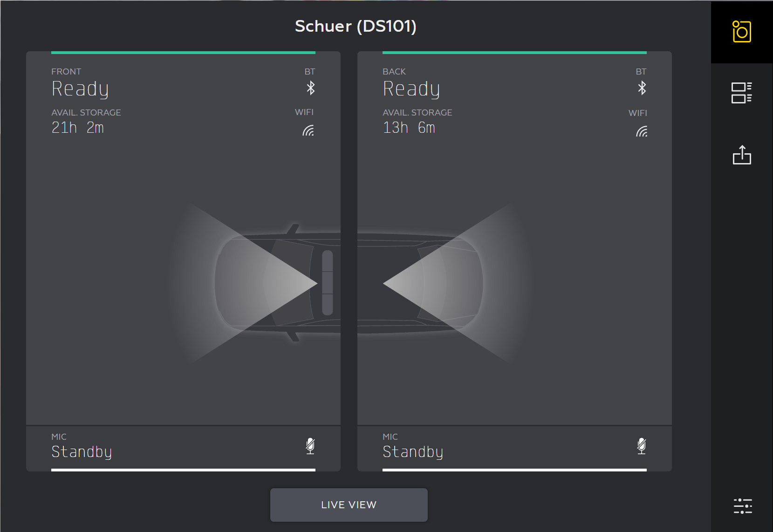This screenshot has height=532, width=773.
Task: Click the export/share icon in sidebar
Action: click(742, 156)
